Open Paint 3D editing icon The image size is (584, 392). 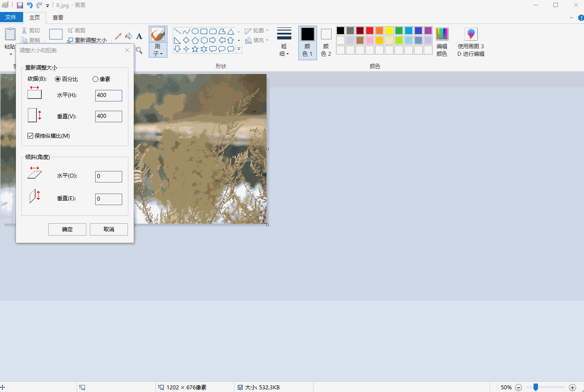click(x=471, y=34)
